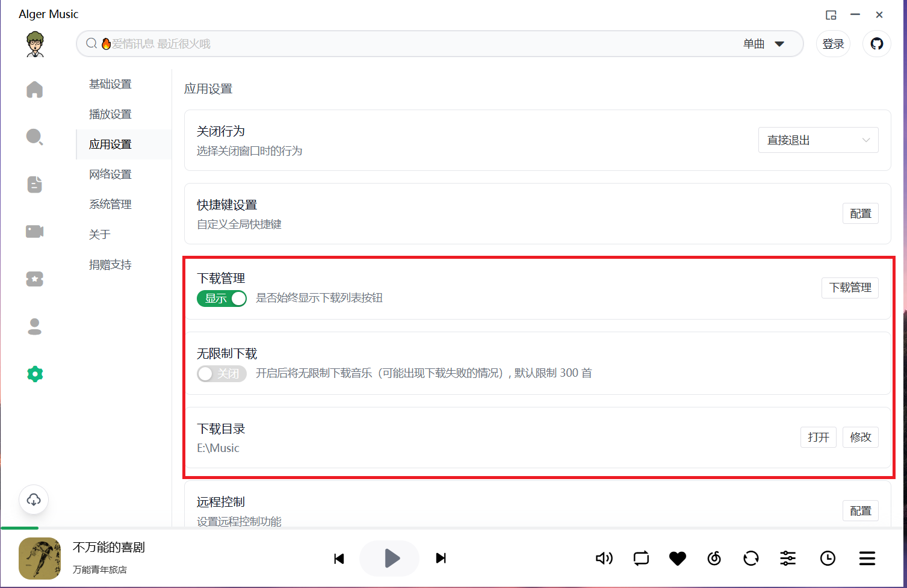Open the GitHub repository icon
Screen dimensions: 907x588
point(877,44)
